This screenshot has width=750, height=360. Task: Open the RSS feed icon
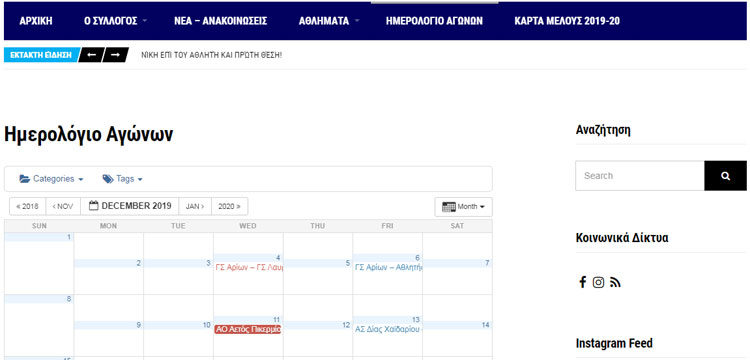click(x=616, y=283)
